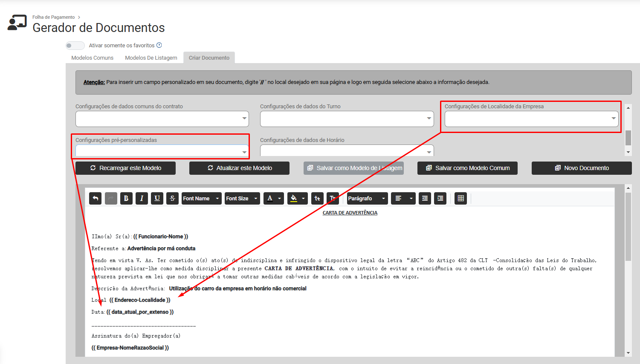
Task: Toggle bold formatting
Action: (126, 198)
